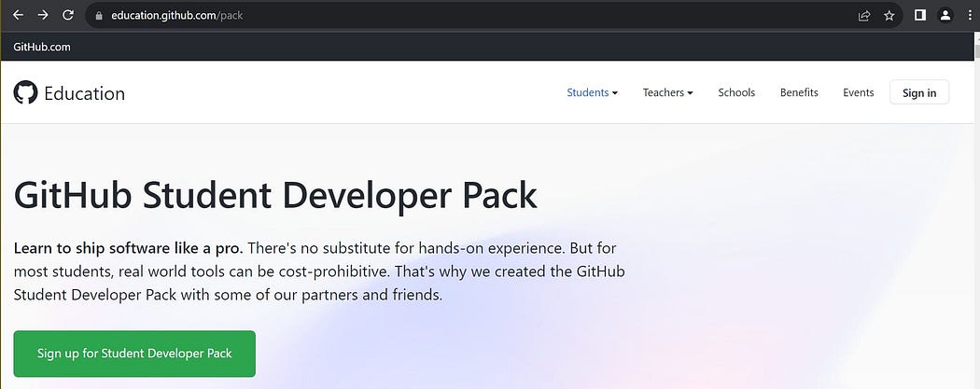The height and width of the screenshot is (389, 980).
Task: Open the browser side panel icon
Action: 920,15
